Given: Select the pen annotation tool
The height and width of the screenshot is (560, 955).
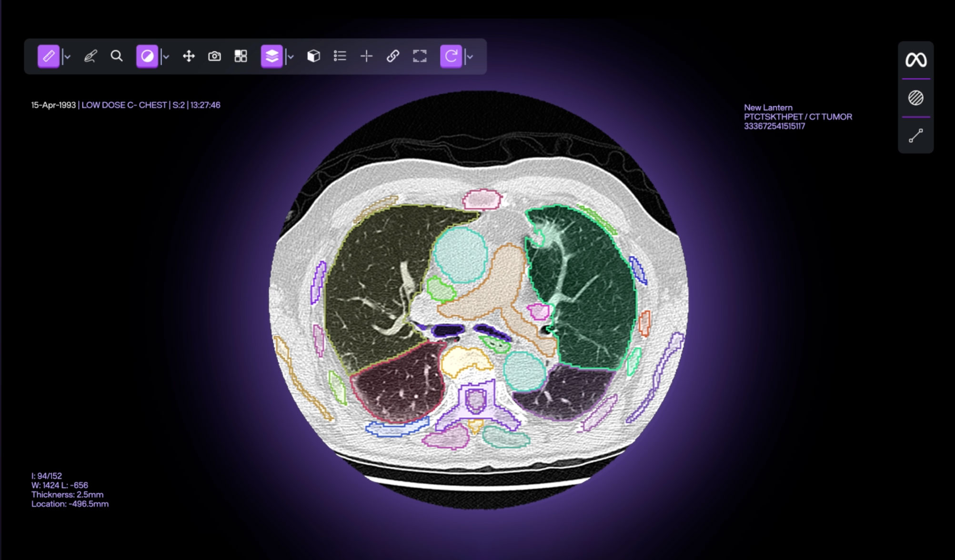Looking at the screenshot, I should (90, 57).
